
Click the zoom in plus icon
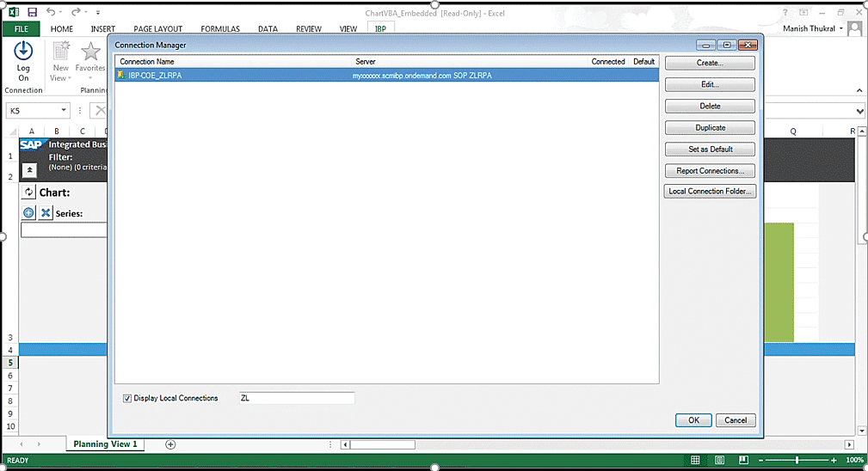[x=834, y=460]
